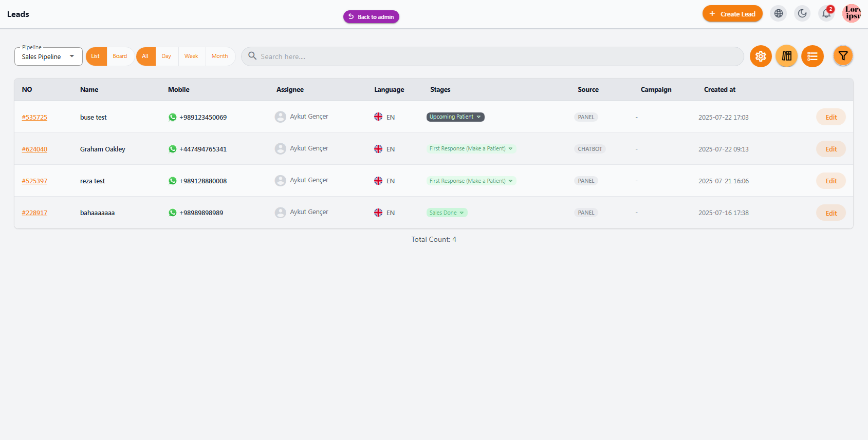This screenshot has height=440, width=868.
Task: Open the language globe icon
Action: click(779, 14)
